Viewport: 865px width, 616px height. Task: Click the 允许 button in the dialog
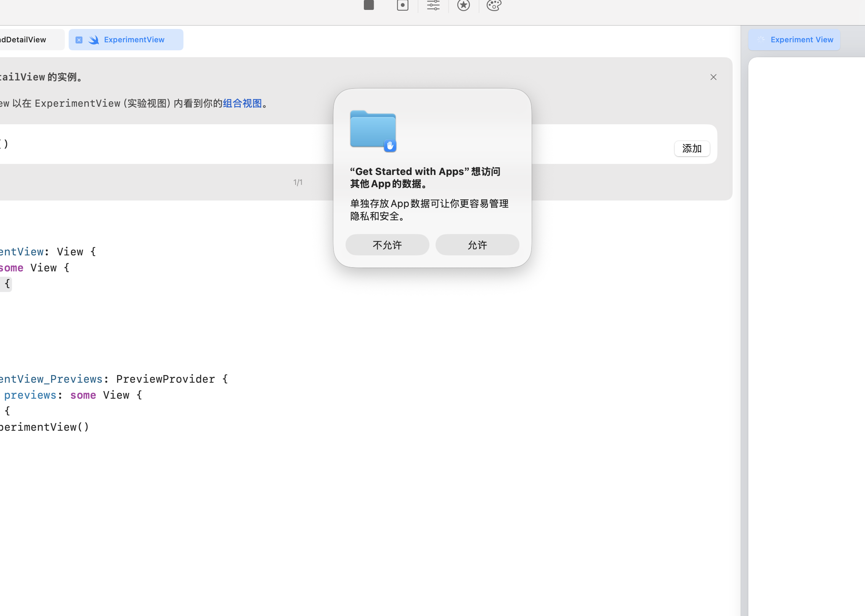[x=477, y=245]
